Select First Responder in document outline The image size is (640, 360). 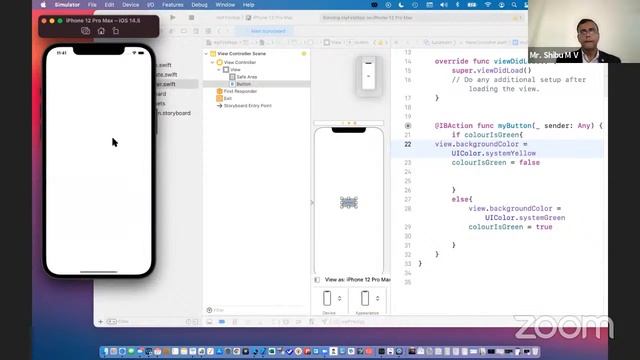(256, 91)
